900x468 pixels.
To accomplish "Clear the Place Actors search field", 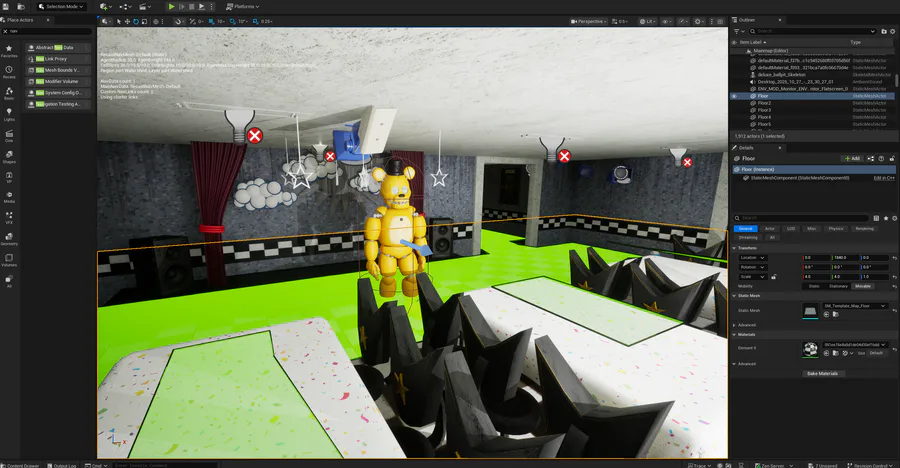I will (x=5, y=31).
